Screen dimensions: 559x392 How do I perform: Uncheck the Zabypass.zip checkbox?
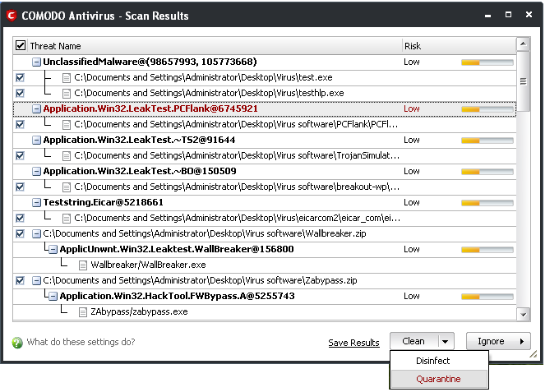click(x=20, y=280)
